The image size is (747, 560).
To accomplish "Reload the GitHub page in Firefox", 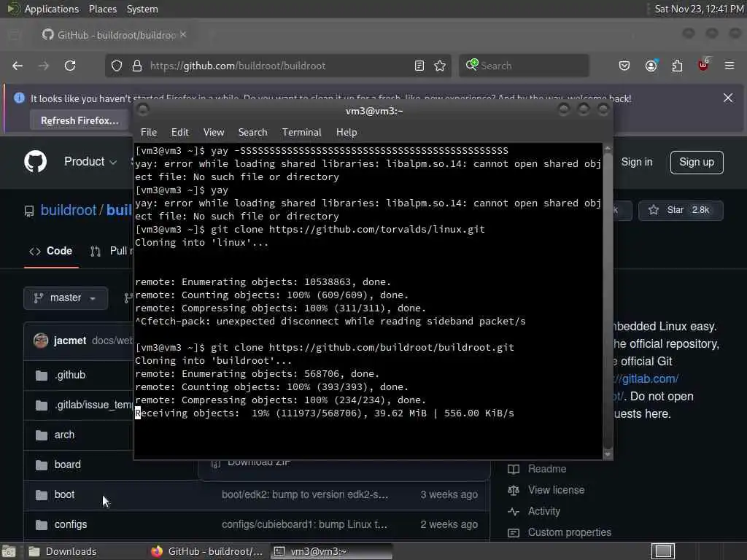I will pyautogui.click(x=70, y=66).
